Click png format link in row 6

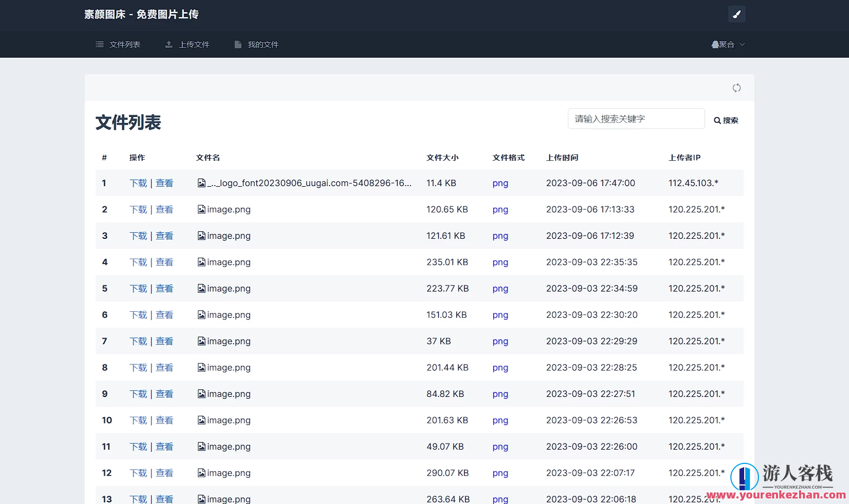(x=500, y=315)
